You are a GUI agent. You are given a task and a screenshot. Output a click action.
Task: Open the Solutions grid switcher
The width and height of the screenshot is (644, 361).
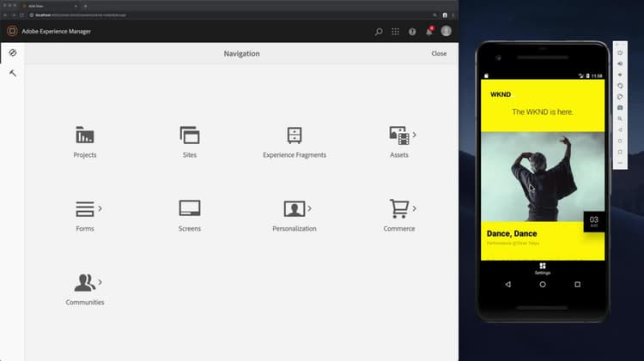[x=395, y=32]
